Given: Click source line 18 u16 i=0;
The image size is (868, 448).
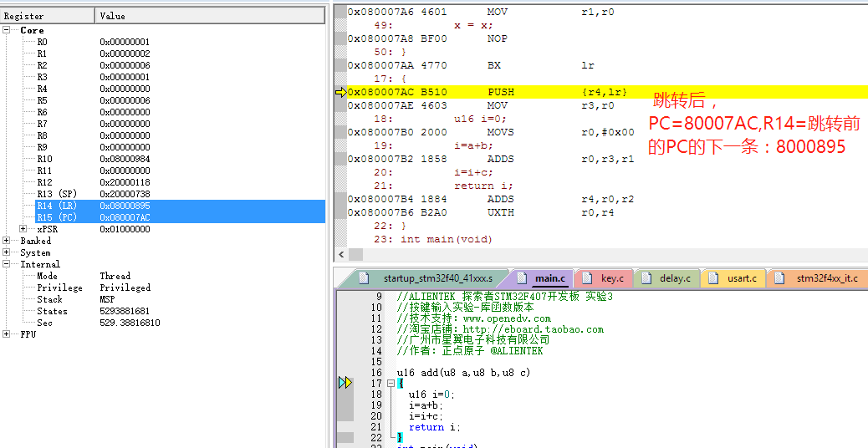Looking at the screenshot, I should coord(431,395).
